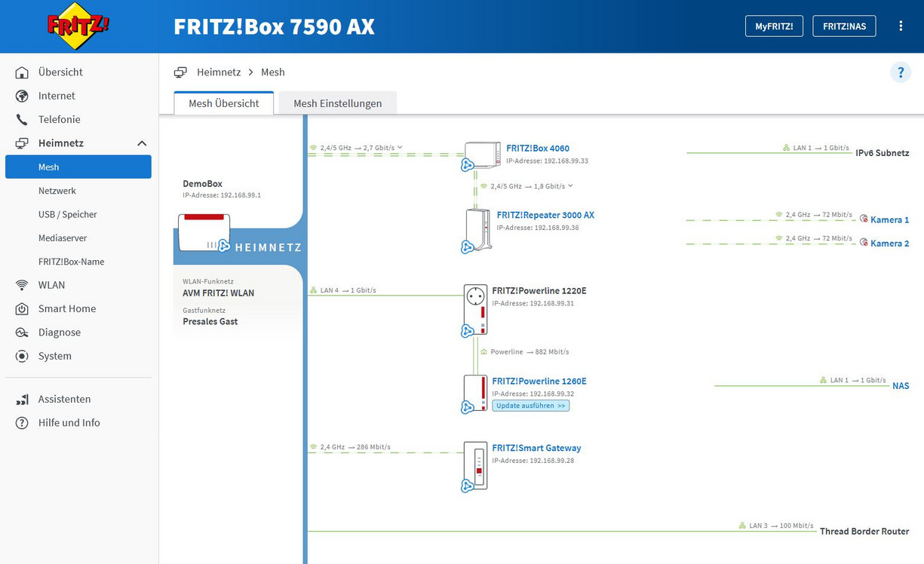Click the Heimnetz breadcrumb icon
The height and width of the screenshot is (564, 924).
(x=180, y=72)
